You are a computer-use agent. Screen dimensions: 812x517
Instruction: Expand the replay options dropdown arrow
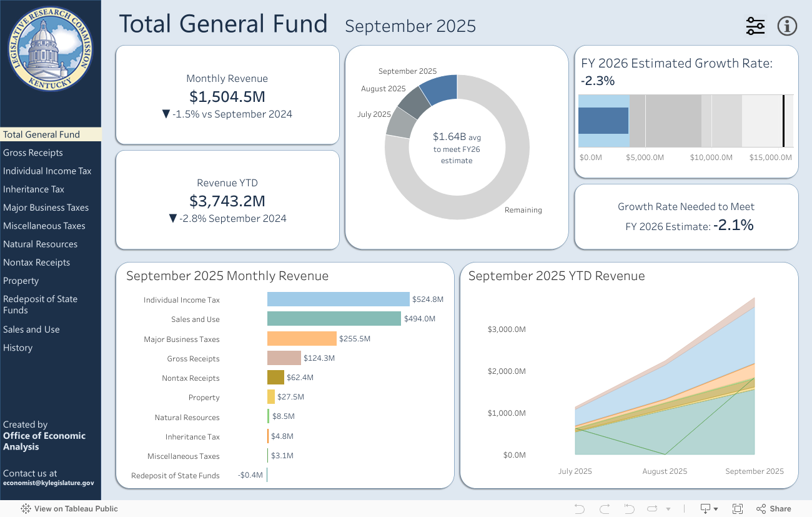pyautogui.click(x=668, y=509)
